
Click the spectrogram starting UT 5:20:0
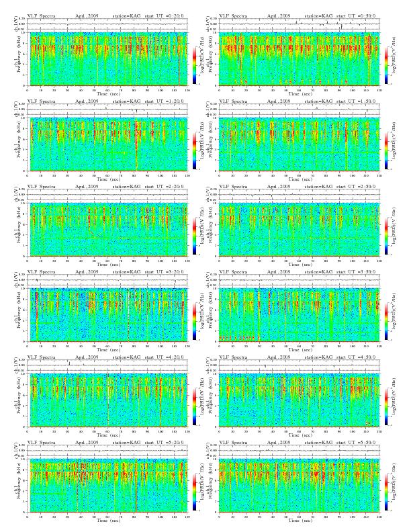click(x=107, y=486)
